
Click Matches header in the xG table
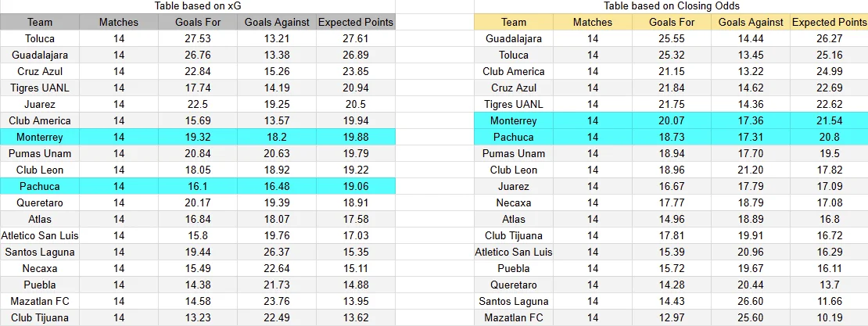pyautogui.click(x=119, y=22)
